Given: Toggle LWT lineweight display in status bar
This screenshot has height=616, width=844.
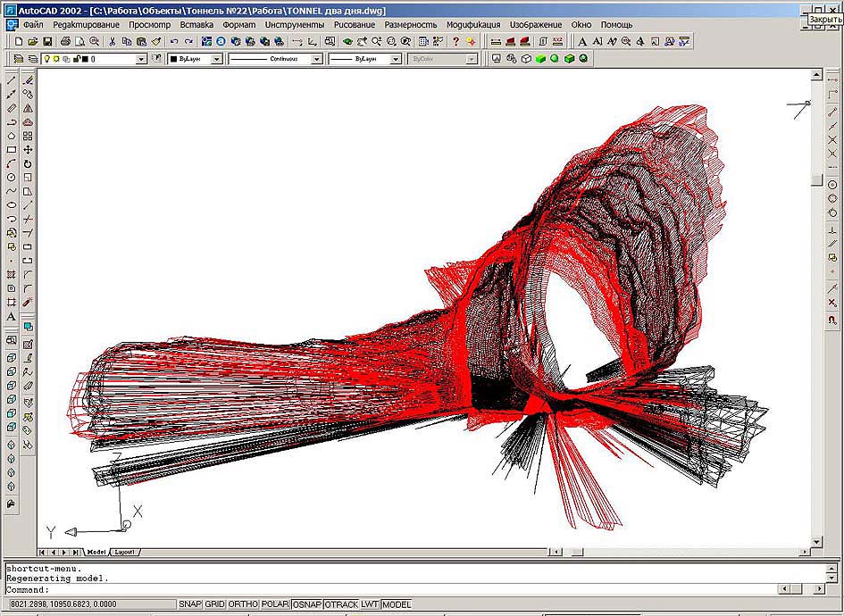Looking at the screenshot, I should pos(370,604).
